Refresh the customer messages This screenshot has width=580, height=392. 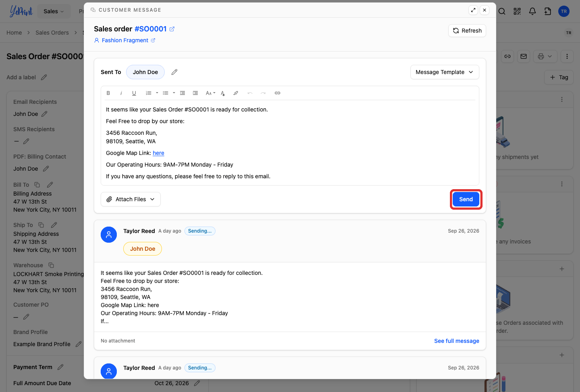[467, 31]
